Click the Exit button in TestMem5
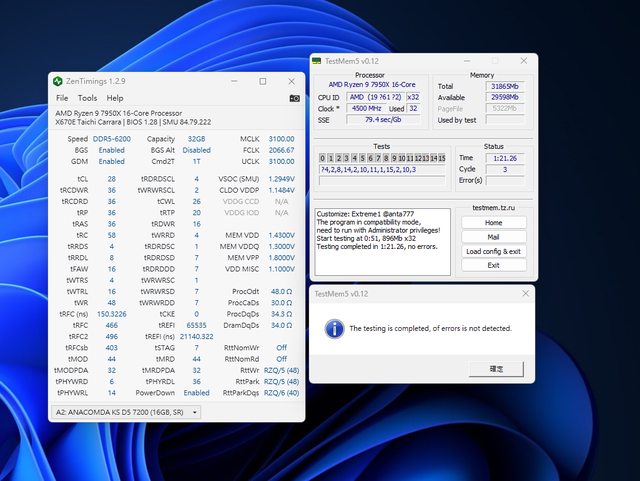The height and width of the screenshot is (481, 640). 493,265
